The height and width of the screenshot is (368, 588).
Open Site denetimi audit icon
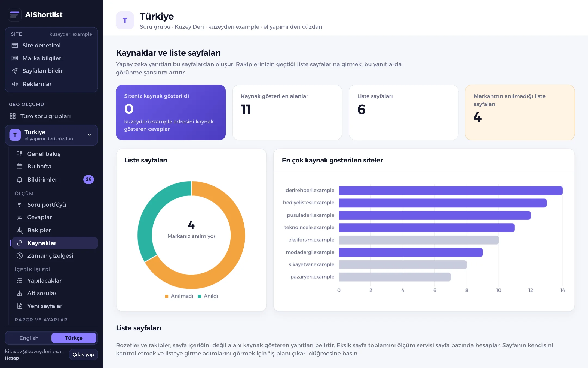(15, 45)
